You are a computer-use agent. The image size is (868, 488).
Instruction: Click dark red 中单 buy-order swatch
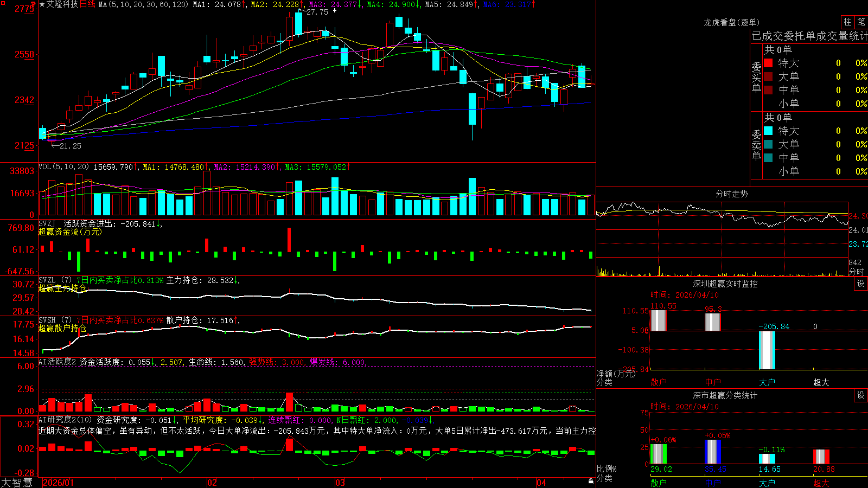768,89
